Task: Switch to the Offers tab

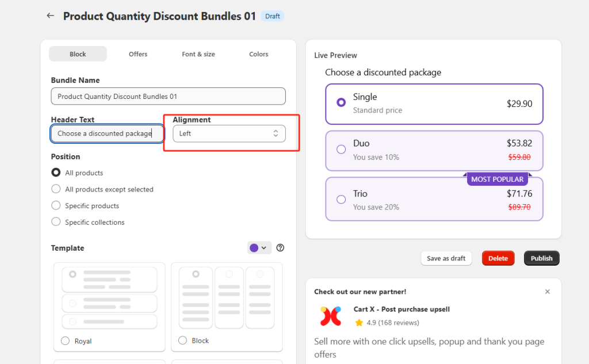Action: pyautogui.click(x=138, y=53)
